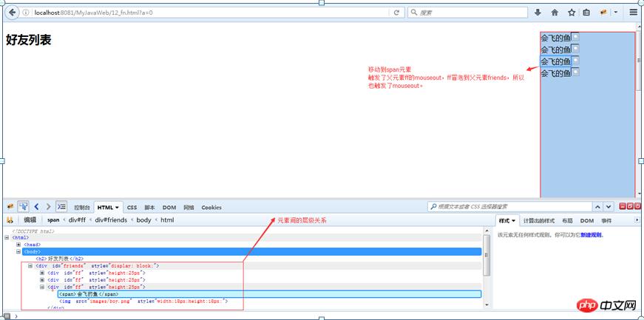This screenshot has width=644, height=320.
Task: Click the 好友列表 page heading
Action: [28, 40]
